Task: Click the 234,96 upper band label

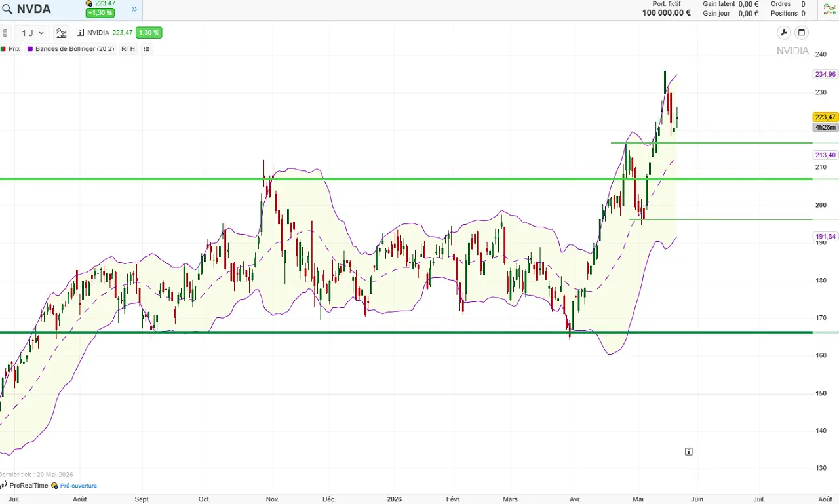Action: click(825, 74)
